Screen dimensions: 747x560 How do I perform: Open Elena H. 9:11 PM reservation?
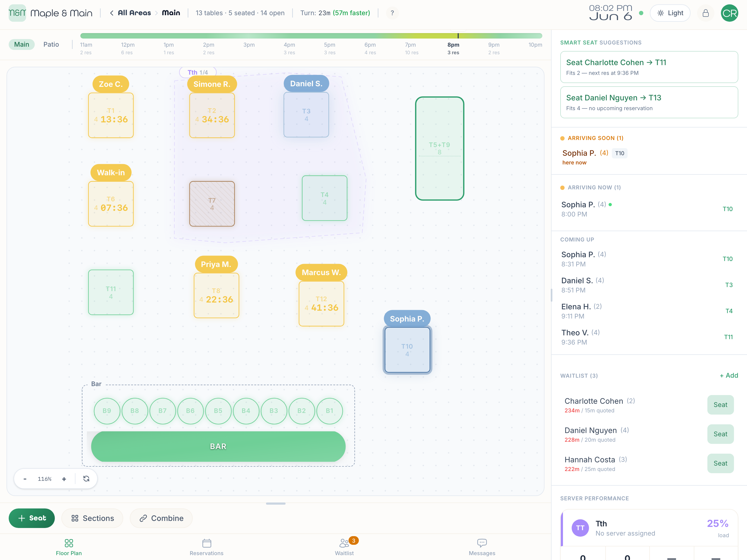click(649, 311)
